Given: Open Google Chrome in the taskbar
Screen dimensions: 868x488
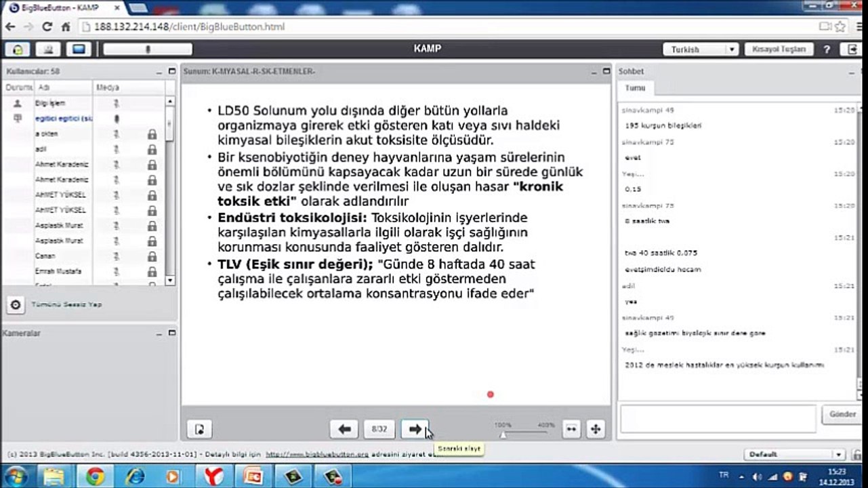Looking at the screenshot, I should 96,476.
